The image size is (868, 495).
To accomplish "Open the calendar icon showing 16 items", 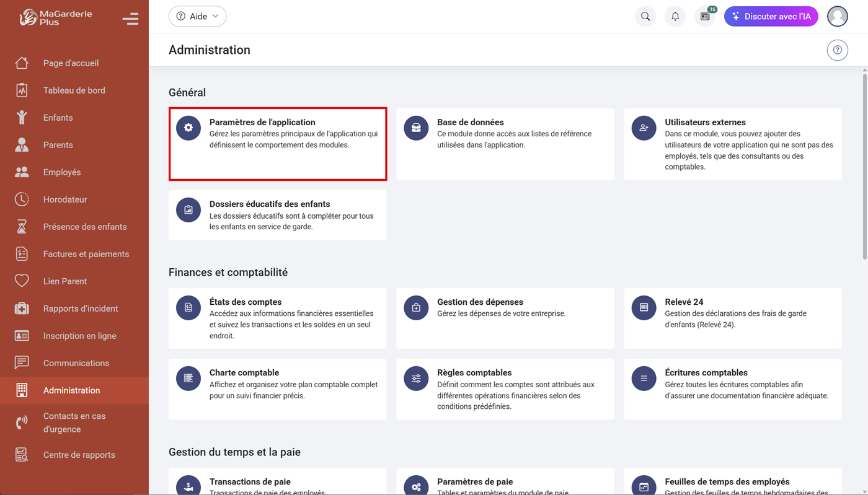I will [705, 16].
